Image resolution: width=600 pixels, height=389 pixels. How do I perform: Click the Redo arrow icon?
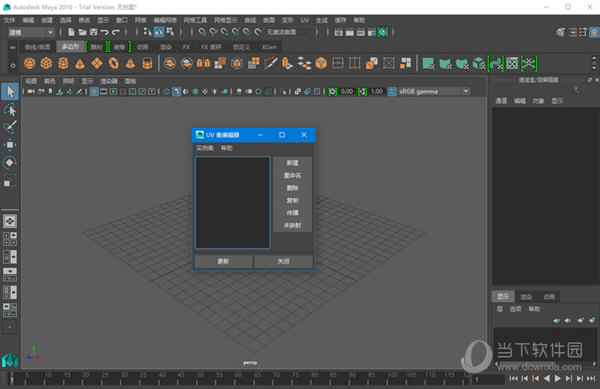tap(116, 32)
